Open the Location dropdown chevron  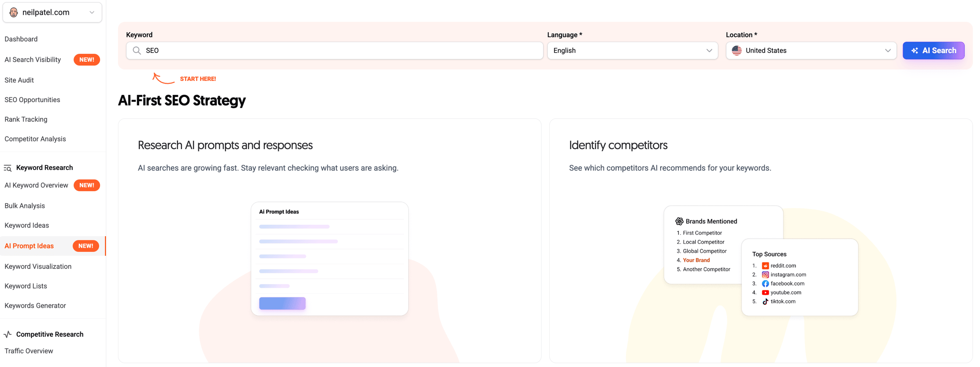click(888, 51)
